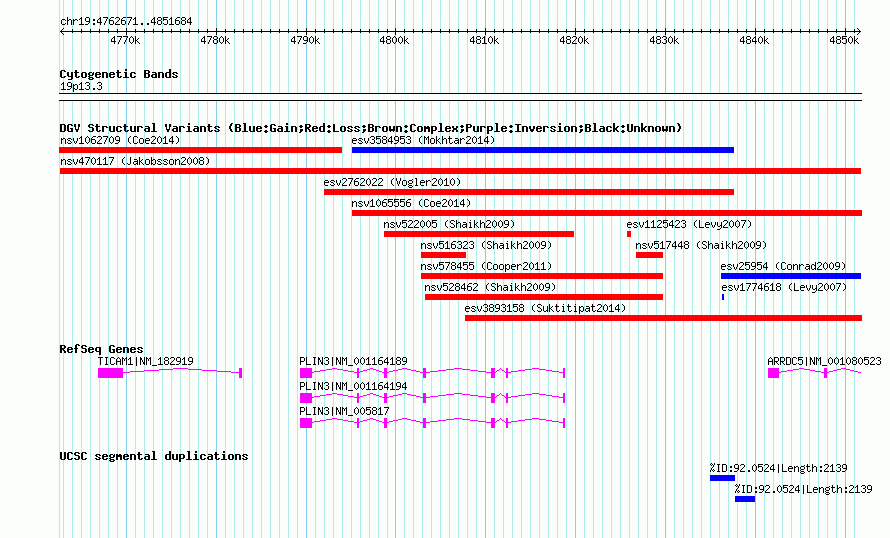The height and width of the screenshot is (538, 890).
Task: Select the RefSeq Genes track title
Action: tap(101, 349)
